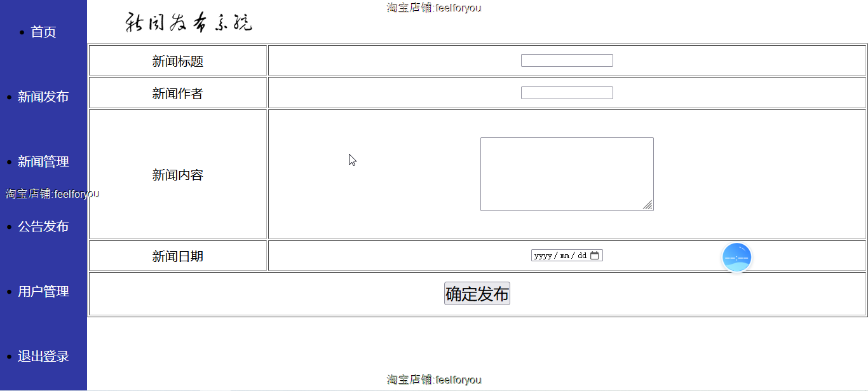
Task: Open the calendar picker icon
Action: click(x=595, y=256)
